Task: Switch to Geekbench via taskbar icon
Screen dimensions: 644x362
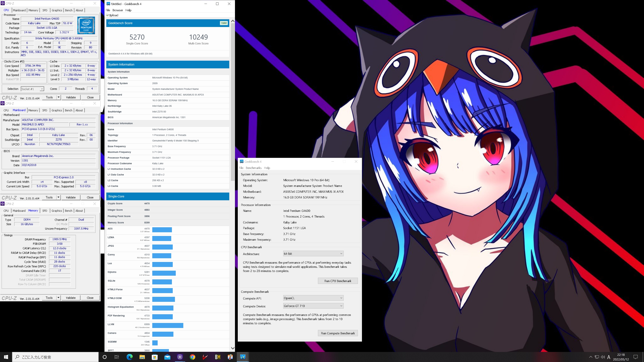Action: (x=243, y=357)
